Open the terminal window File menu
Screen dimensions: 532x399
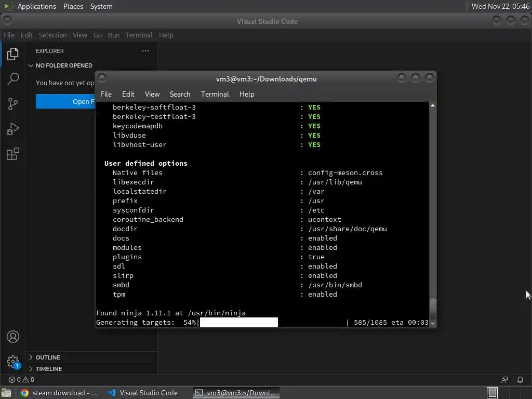pyautogui.click(x=106, y=95)
